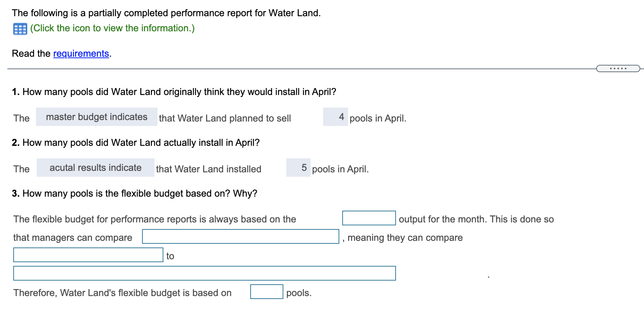Click the dotted divider expander handle
Viewport: 644px width, 320px height.
tap(618, 68)
